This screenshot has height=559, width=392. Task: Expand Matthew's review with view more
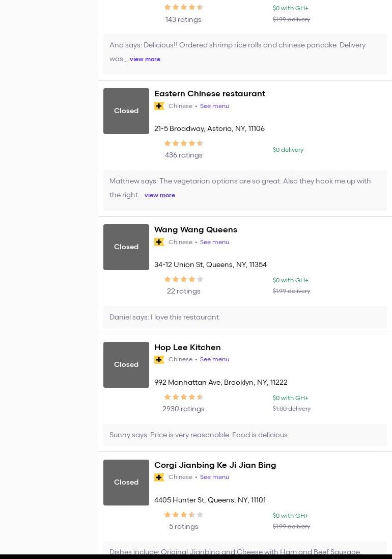pyautogui.click(x=160, y=195)
